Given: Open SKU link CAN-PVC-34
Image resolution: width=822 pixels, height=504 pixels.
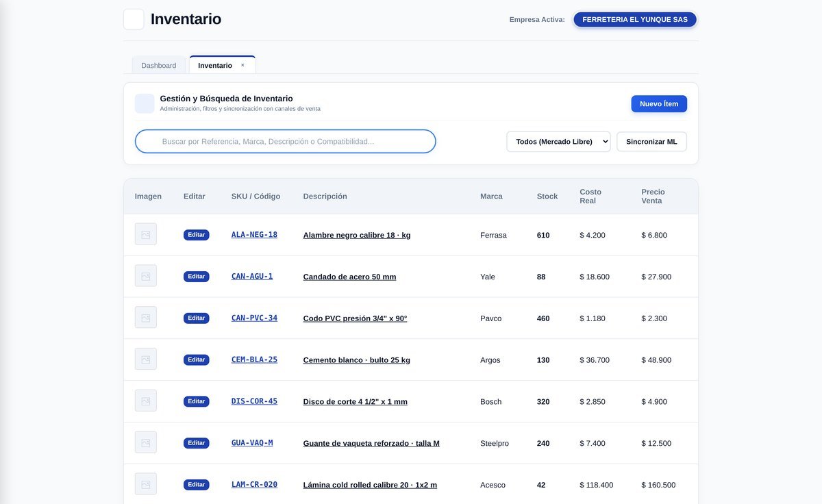Looking at the screenshot, I should click(254, 318).
